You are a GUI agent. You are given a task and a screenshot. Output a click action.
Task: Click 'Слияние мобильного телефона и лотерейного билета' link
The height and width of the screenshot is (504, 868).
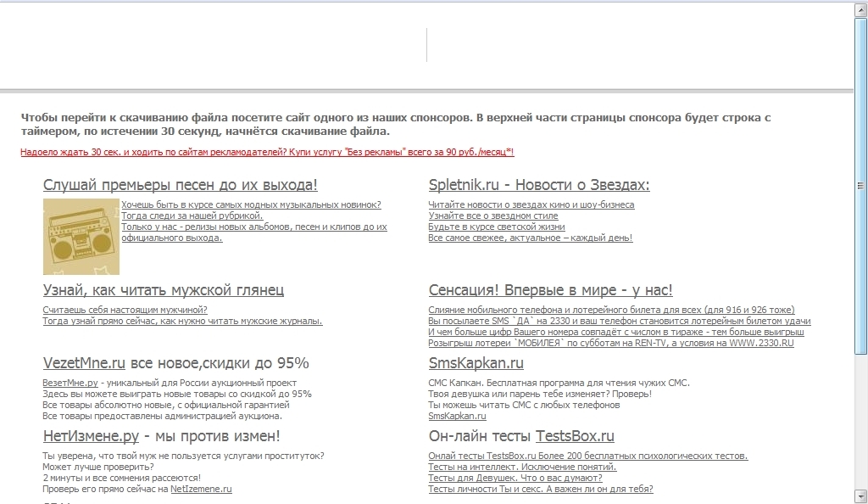pyautogui.click(x=612, y=310)
